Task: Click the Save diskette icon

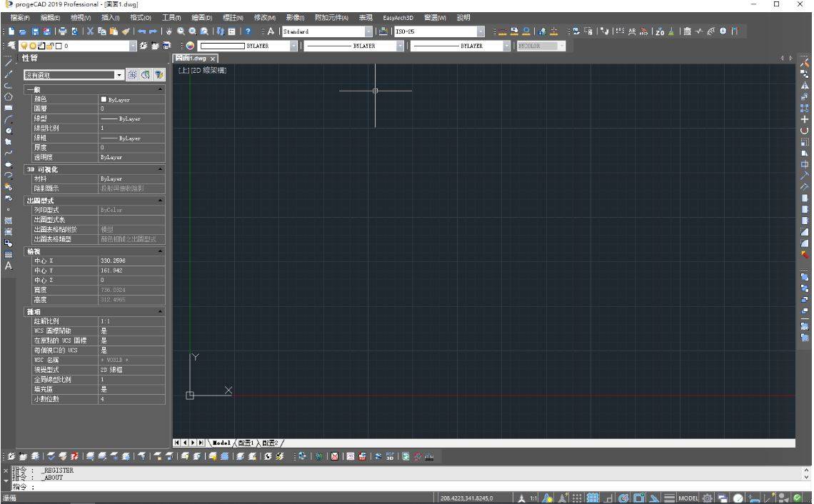Action: [35, 31]
